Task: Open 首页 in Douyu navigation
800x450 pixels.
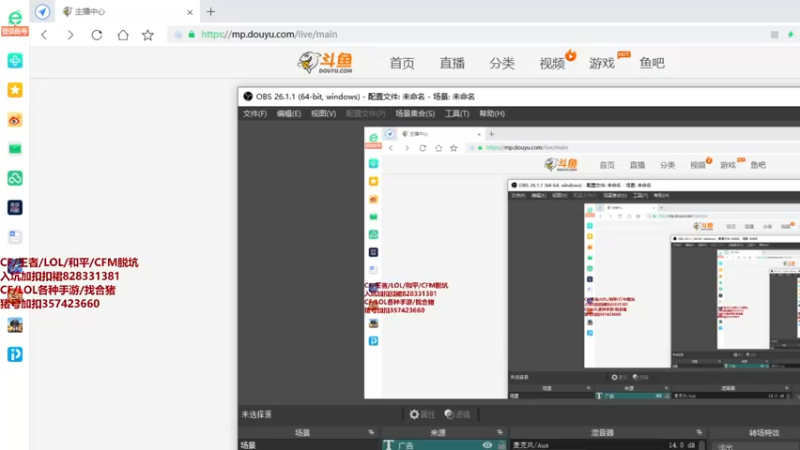Action: [402, 63]
